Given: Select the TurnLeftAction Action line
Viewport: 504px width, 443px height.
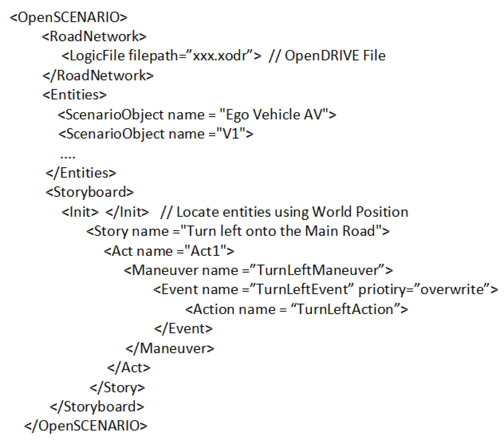Looking at the screenshot, I should point(296,309).
